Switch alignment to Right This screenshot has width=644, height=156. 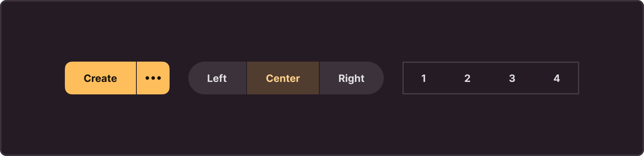point(352,78)
